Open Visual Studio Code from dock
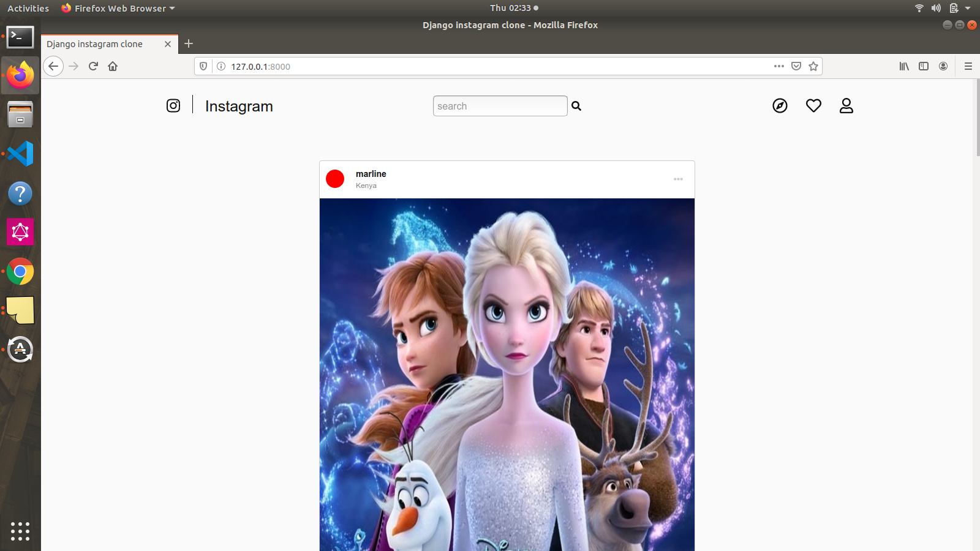 tap(20, 154)
